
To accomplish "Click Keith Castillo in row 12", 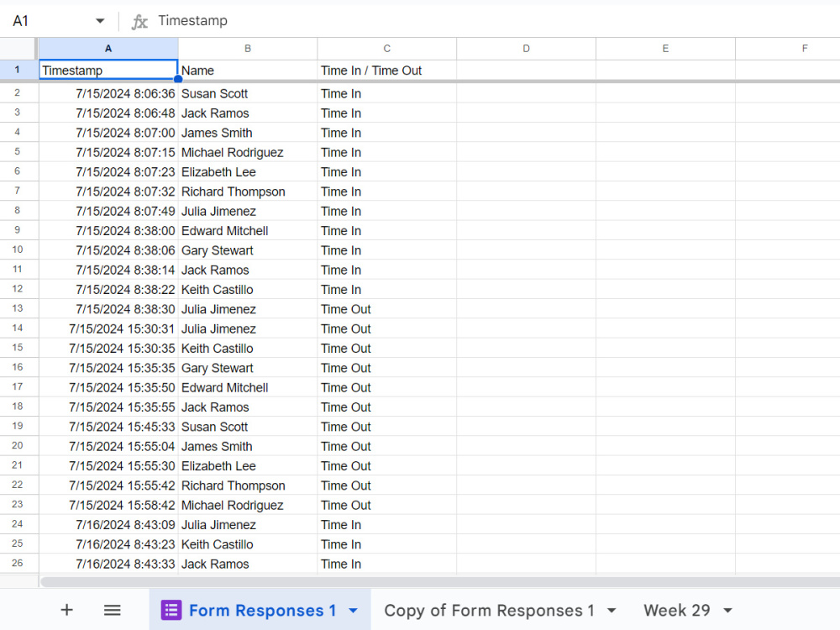I will pyautogui.click(x=248, y=290).
